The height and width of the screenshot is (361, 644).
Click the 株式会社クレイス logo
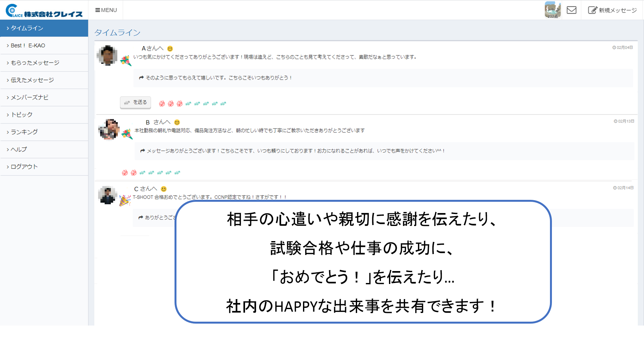pyautogui.click(x=44, y=11)
